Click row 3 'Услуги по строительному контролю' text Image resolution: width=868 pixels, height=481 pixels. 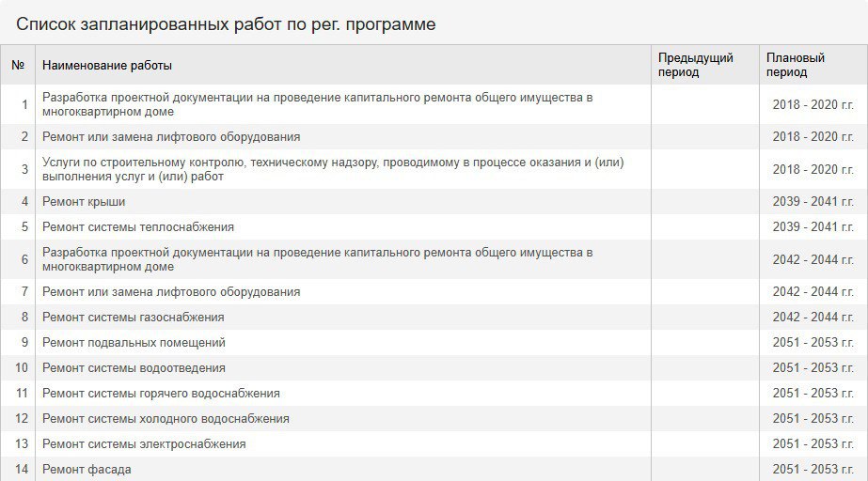pyautogui.click(x=333, y=169)
